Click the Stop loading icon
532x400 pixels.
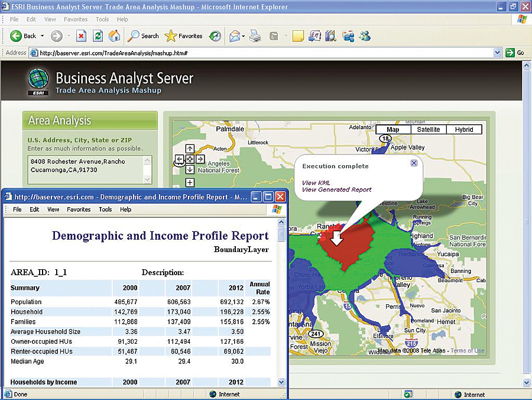tap(81, 36)
